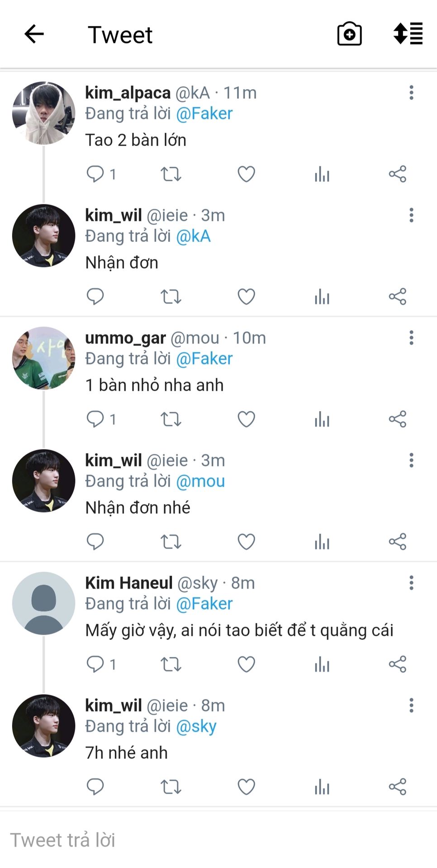437x868 pixels.
Task: Tap the kim_wil username on "7h nhé anh"
Action: 114,705
